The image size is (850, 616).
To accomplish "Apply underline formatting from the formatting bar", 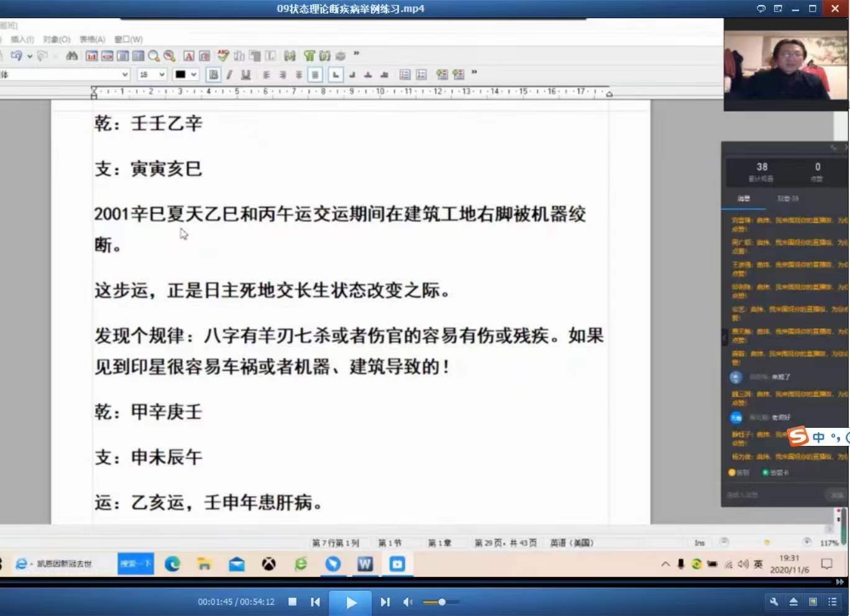I will point(246,74).
